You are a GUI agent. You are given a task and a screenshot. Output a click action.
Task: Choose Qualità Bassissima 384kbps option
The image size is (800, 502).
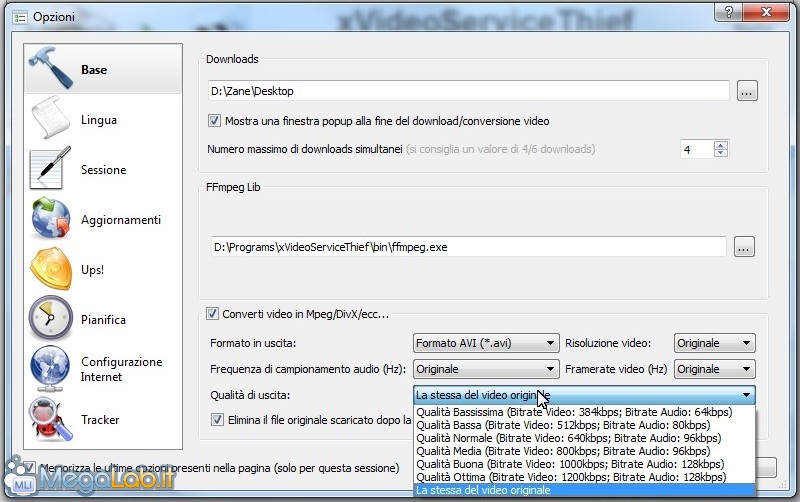584,412
